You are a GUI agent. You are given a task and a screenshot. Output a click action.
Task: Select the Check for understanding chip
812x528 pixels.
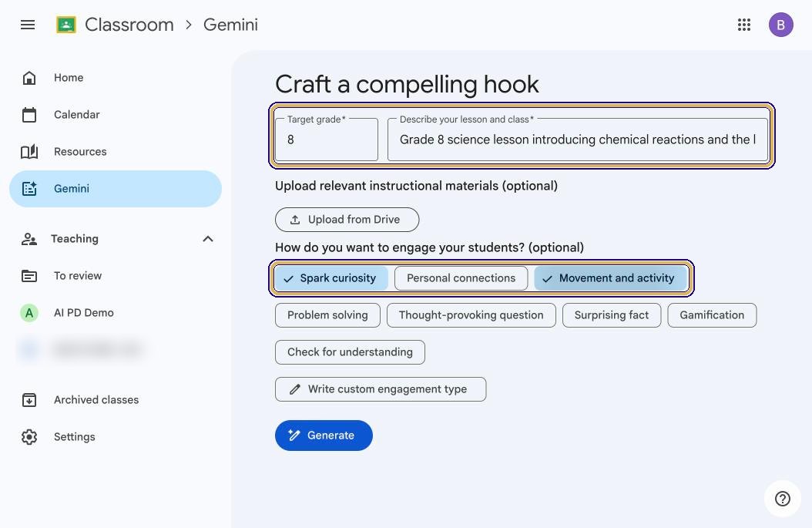[350, 352]
